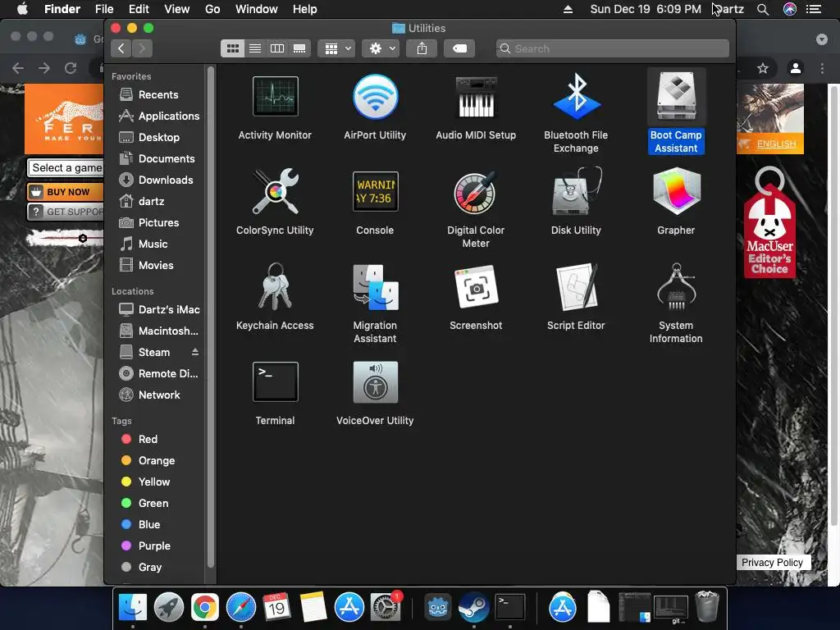Bookmark page with browser star icon
840x630 pixels.
click(763, 69)
